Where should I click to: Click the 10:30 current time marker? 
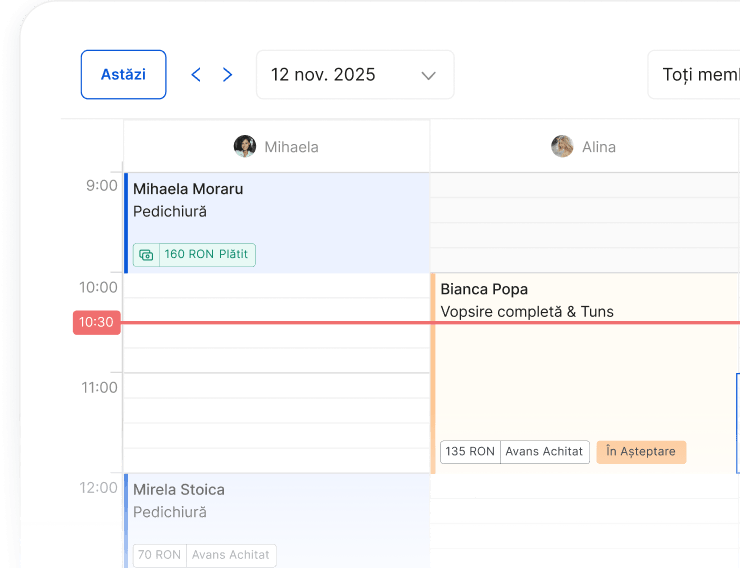point(96,323)
